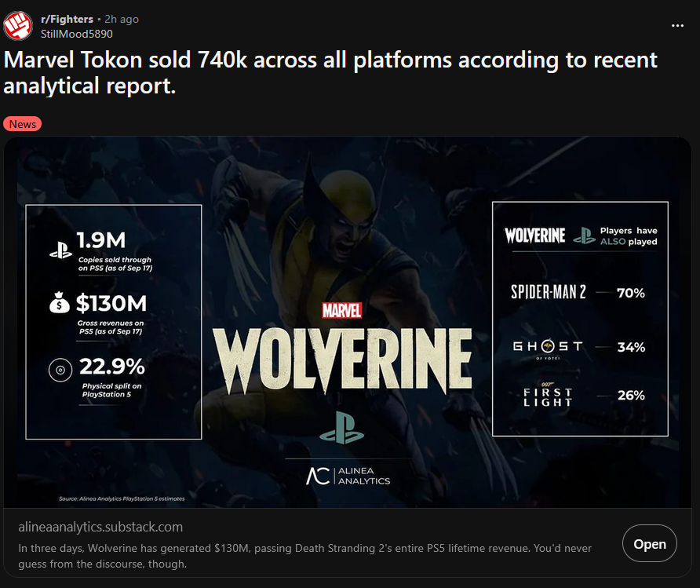
Task: Open the alineaanalytics.substack.com link
Action: [100, 527]
